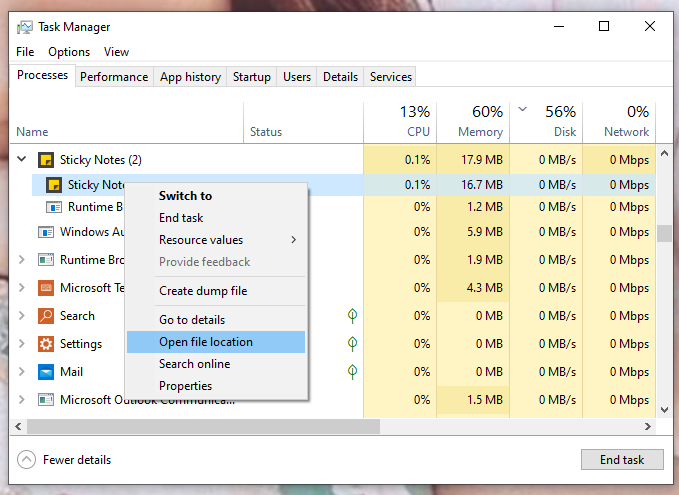This screenshot has width=679, height=495.
Task: Choose Open file location in context menu
Action: pos(216,342)
